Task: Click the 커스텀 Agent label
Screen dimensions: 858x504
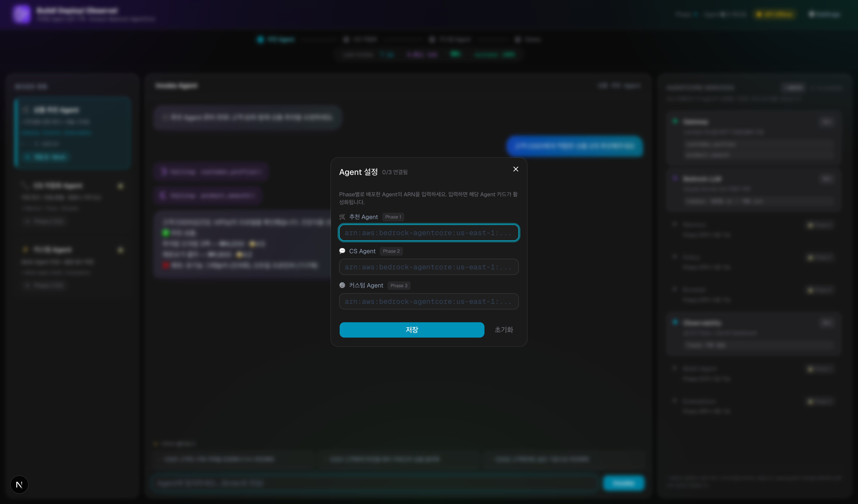Action: pyautogui.click(x=366, y=285)
